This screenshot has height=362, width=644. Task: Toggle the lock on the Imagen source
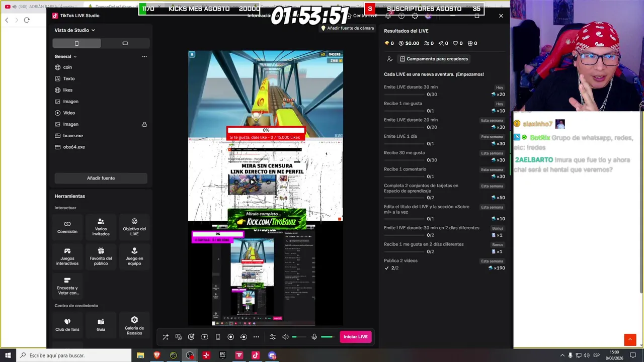click(144, 124)
